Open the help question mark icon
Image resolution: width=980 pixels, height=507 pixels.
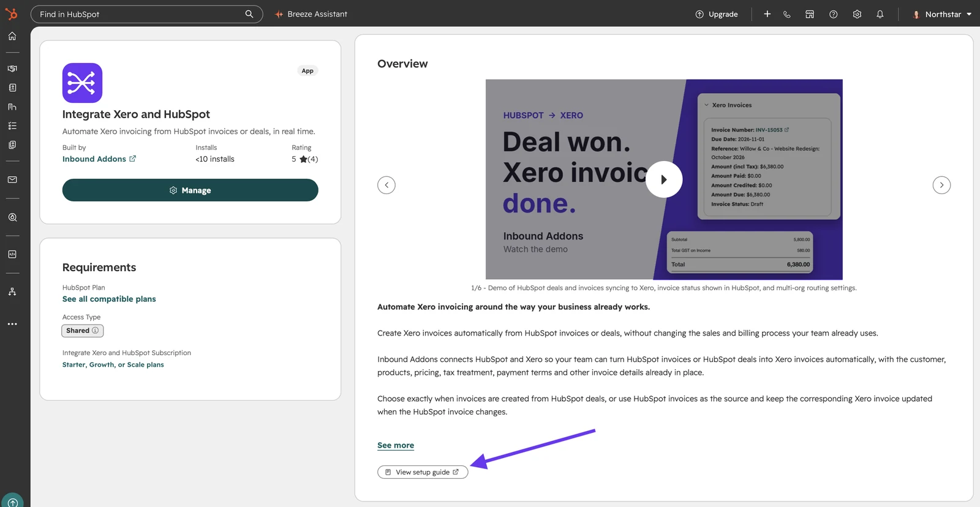click(x=834, y=14)
